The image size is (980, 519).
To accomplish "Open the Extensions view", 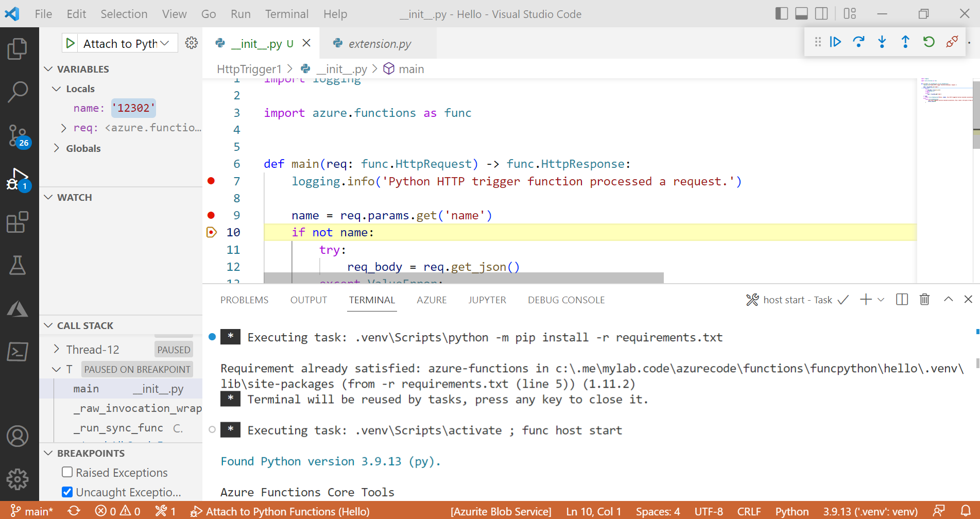I will (x=18, y=222).
